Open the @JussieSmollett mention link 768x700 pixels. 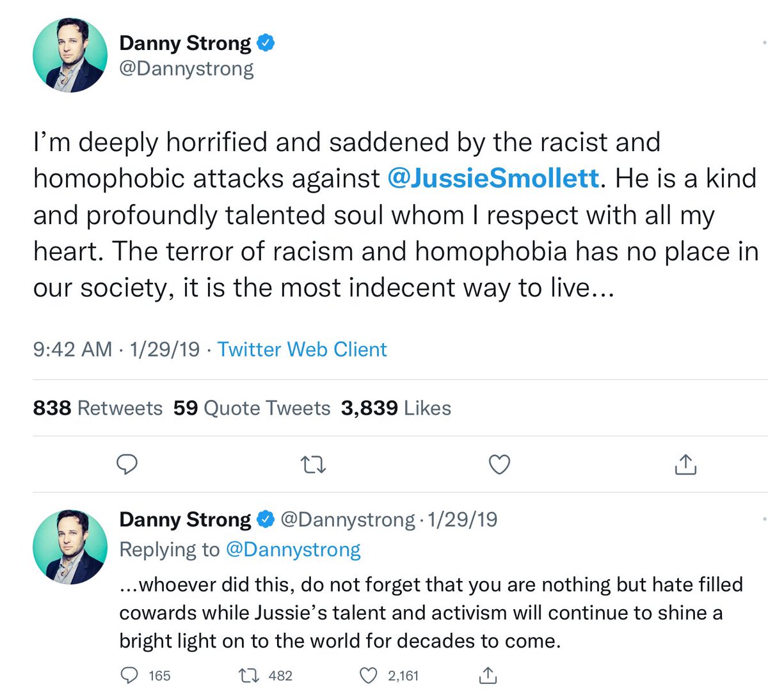493,178
